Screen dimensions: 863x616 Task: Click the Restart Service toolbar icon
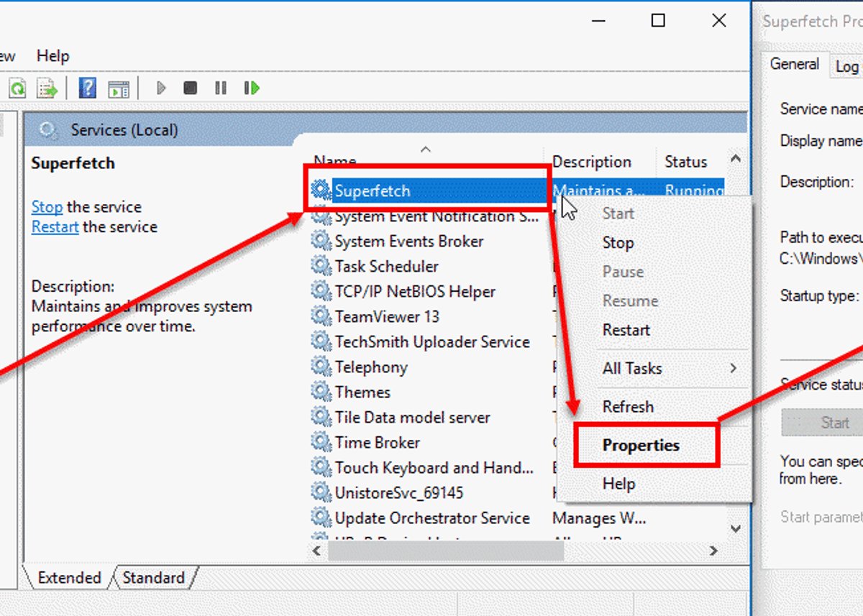pos(251,88)
